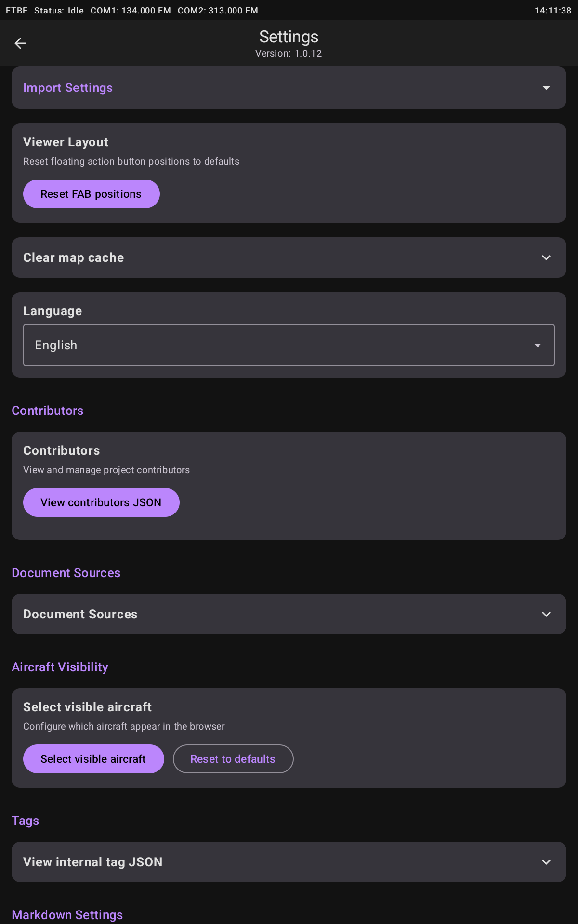Click the Markdown Settings heading
Viewport: 578px width, 924px height.
coord(67,915)
